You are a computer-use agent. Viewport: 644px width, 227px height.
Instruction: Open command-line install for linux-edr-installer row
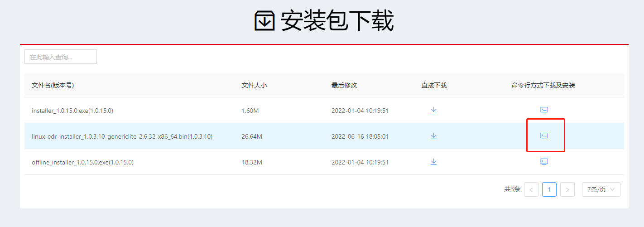coord(544,136)
